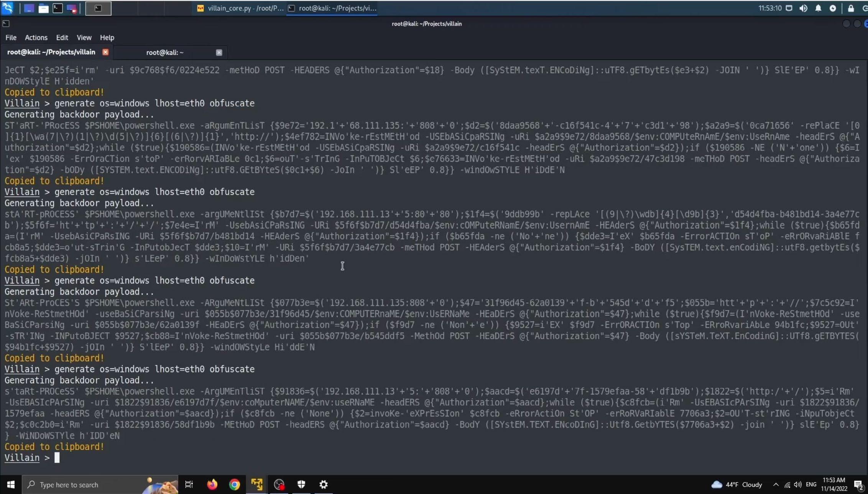Screen dimensions: 868x494
Task: Close the ~/Projects/villain terminal tab
Action: [105, 52]
